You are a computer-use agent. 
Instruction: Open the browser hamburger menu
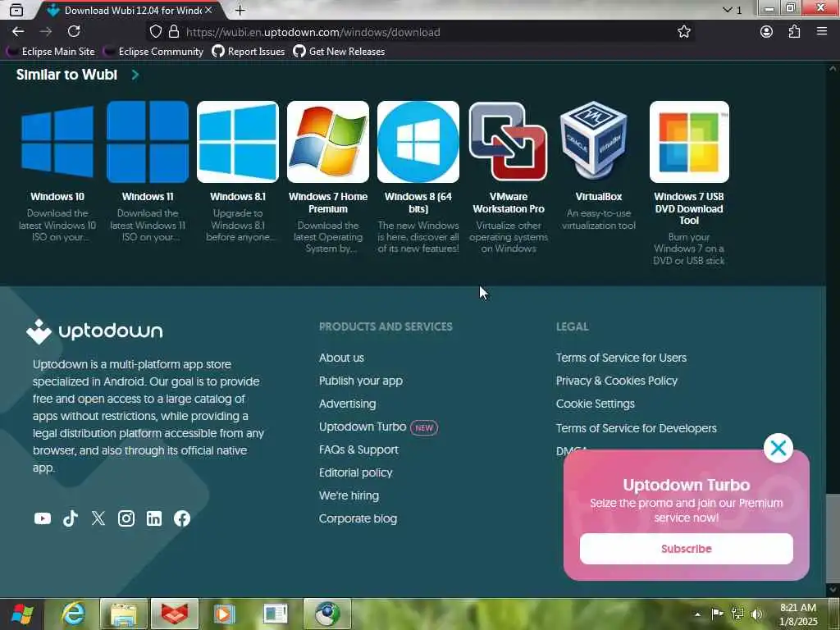pyautogui.click(x=822, y=32)
